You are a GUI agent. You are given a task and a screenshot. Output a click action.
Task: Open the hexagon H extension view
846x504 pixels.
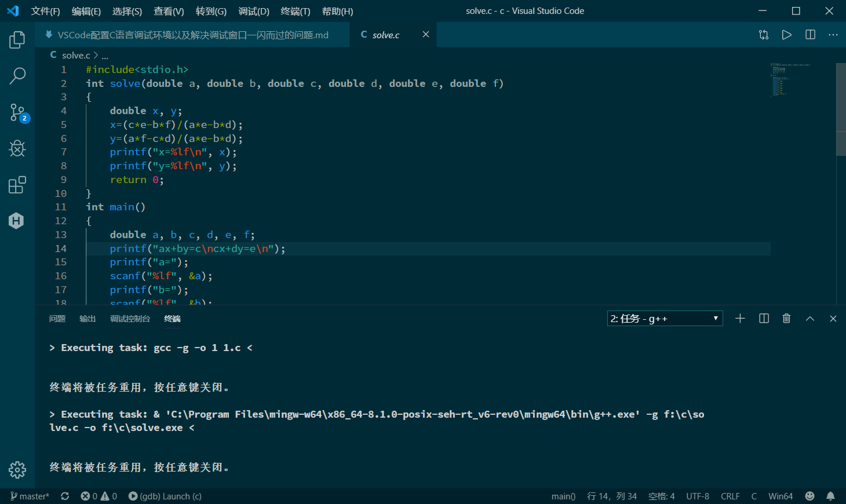click(x=17, y=221)
